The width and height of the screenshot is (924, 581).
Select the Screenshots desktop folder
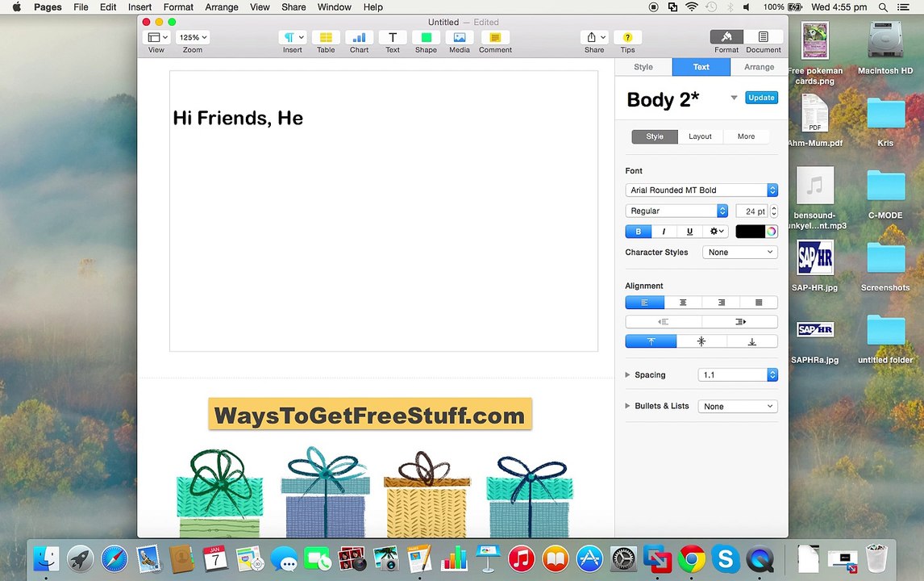pos(885,265)
